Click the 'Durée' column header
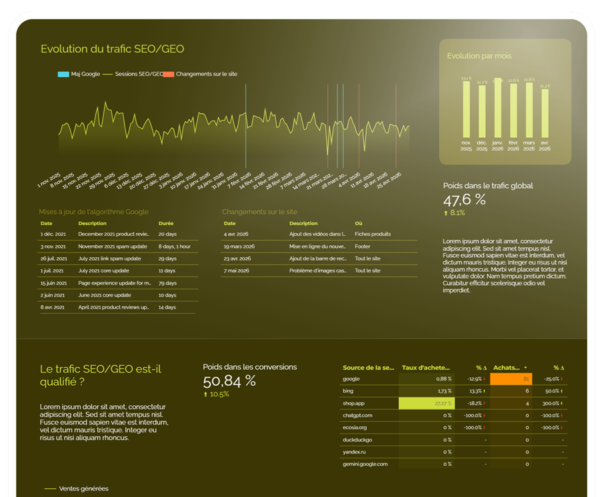The height and width of the screenshot is (497, 600). click(166, 223)
